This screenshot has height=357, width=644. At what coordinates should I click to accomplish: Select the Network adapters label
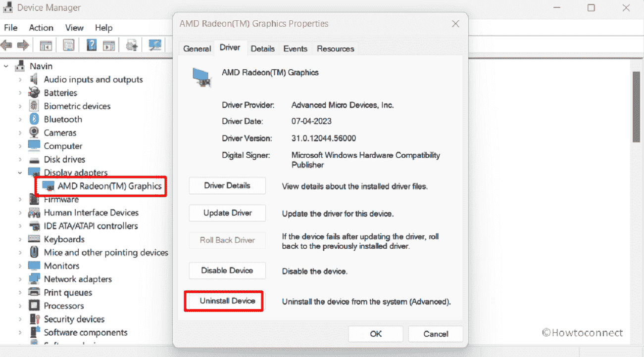(78, 279)
